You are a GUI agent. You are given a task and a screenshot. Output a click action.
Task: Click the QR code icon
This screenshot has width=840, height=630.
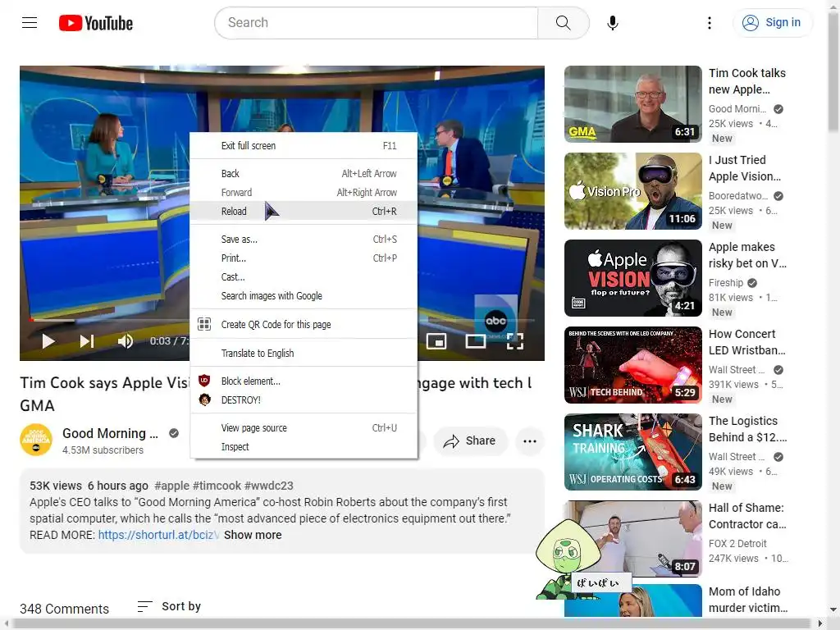tap(204, 324)
